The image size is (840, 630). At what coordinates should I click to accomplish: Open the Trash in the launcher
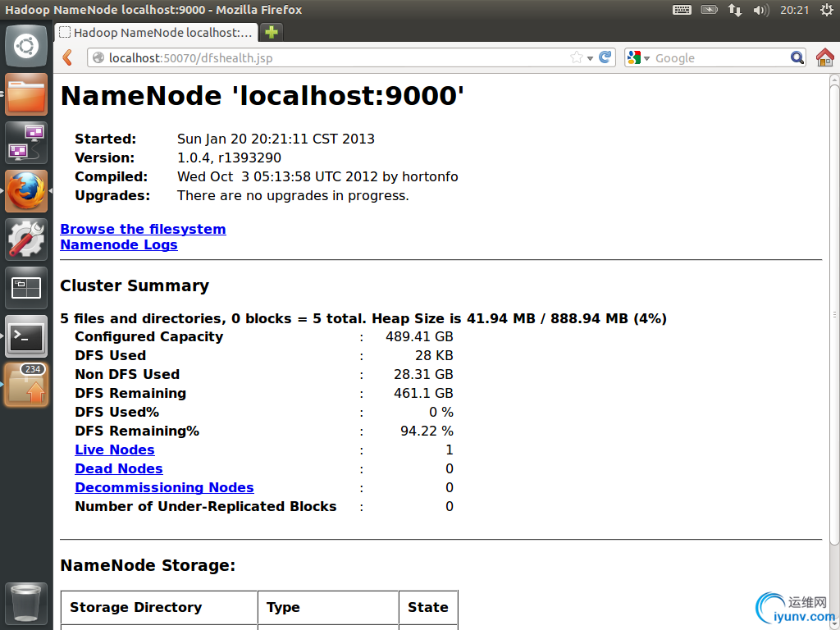point(26,603)
